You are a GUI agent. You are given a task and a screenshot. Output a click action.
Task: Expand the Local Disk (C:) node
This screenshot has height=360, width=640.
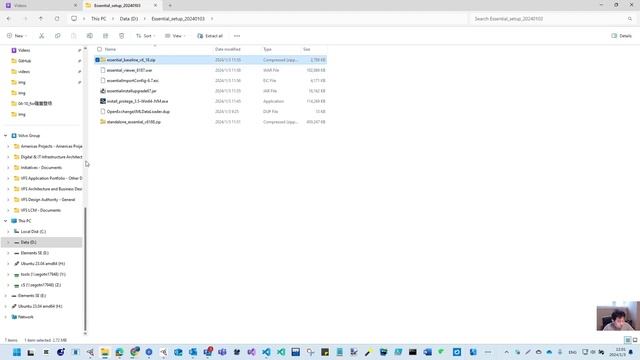tap(8, 232)
